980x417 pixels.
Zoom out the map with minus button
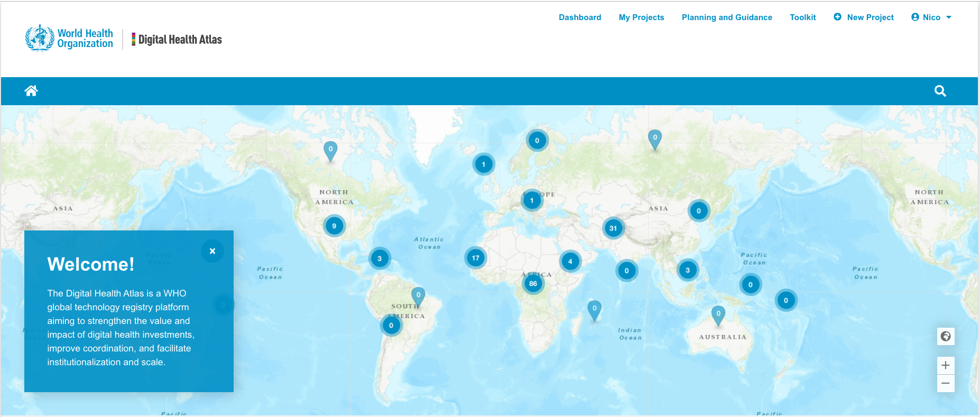[x=946, y=383]
